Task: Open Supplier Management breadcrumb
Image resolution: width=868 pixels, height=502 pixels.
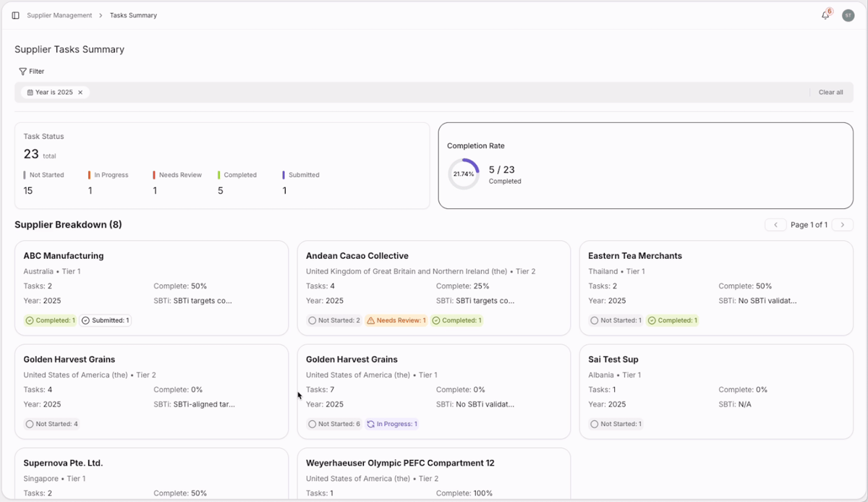Action: pos(59,15)
